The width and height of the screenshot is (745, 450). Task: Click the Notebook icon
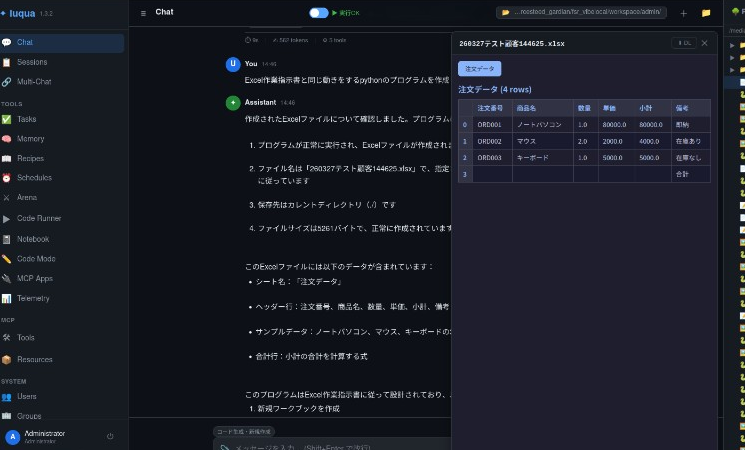coord(6,239)
